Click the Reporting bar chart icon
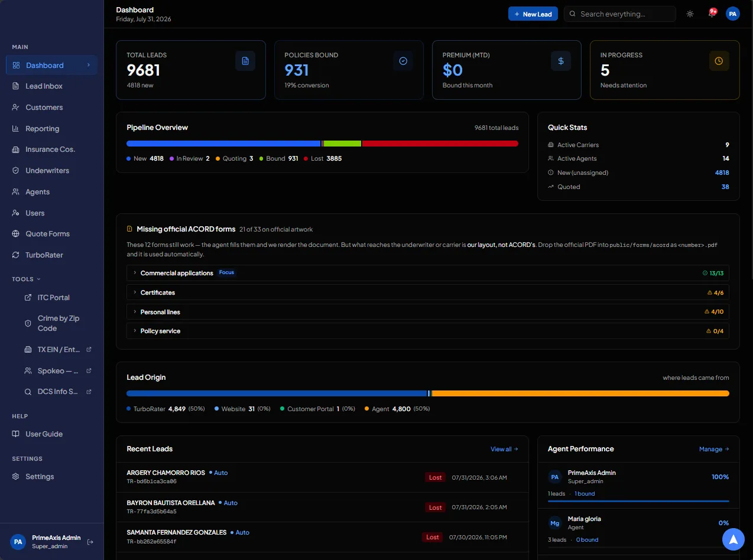 coord(16,128)
